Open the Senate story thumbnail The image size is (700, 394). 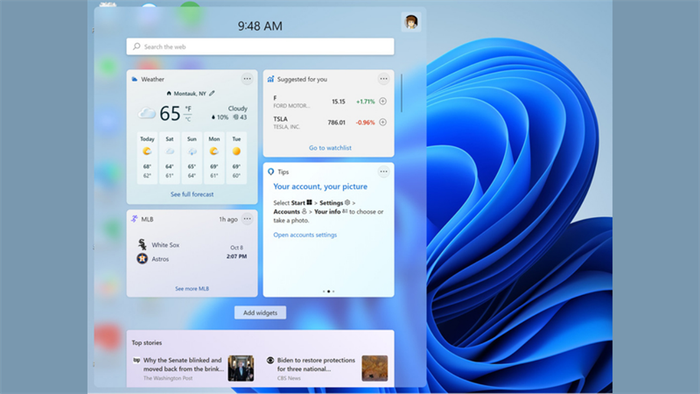coord(241,368)
